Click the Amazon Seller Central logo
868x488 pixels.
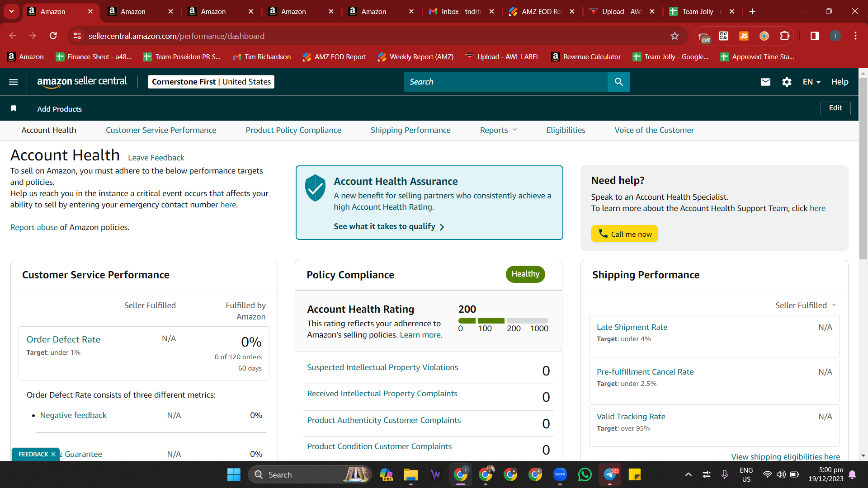coord(82,82)
